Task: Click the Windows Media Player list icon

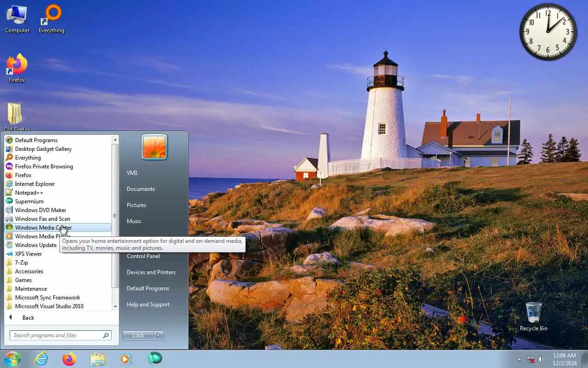Action: pos(9,236)
